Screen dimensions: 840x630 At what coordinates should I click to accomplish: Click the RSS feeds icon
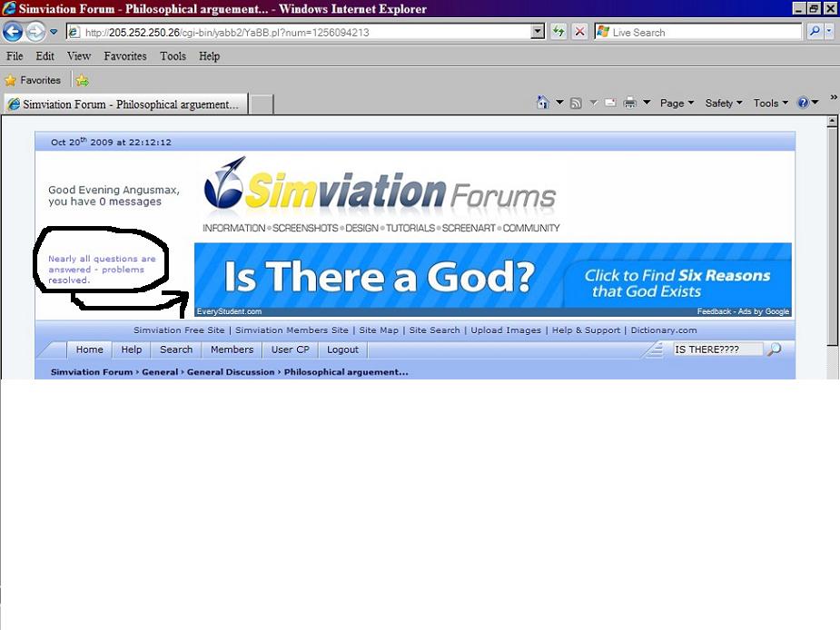tap(576, 103)
